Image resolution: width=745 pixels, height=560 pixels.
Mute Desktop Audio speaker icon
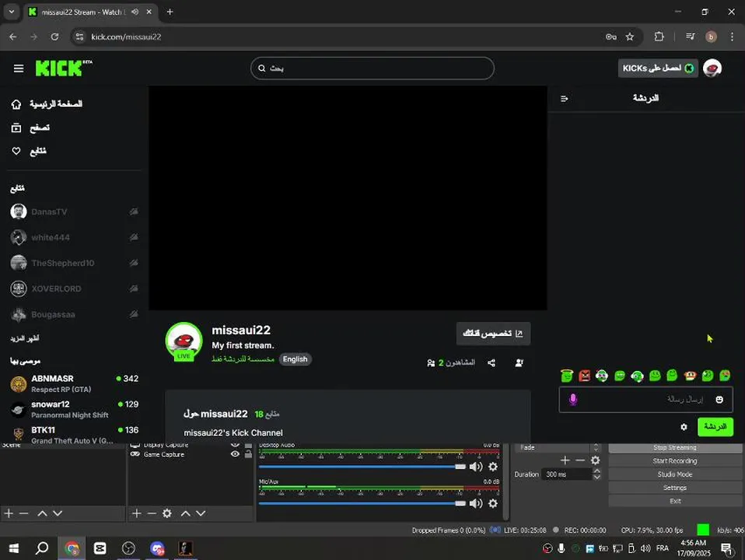(476, 467)
